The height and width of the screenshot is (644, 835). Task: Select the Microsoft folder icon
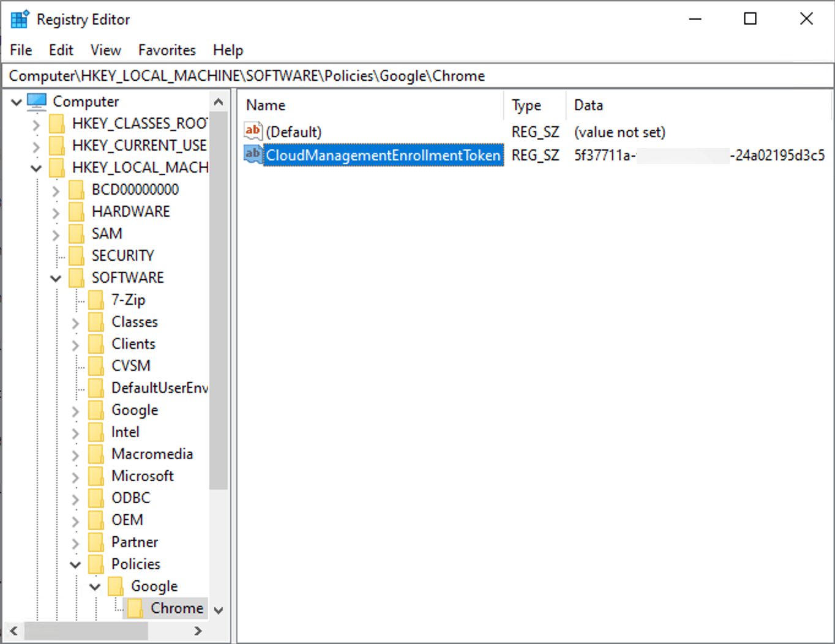coord(96,476)
